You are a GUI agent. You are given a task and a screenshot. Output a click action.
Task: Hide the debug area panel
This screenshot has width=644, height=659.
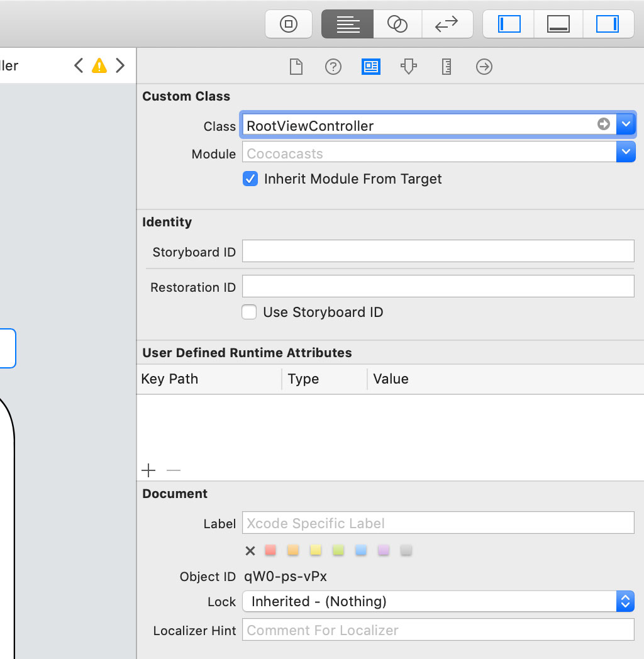[558, 24]
